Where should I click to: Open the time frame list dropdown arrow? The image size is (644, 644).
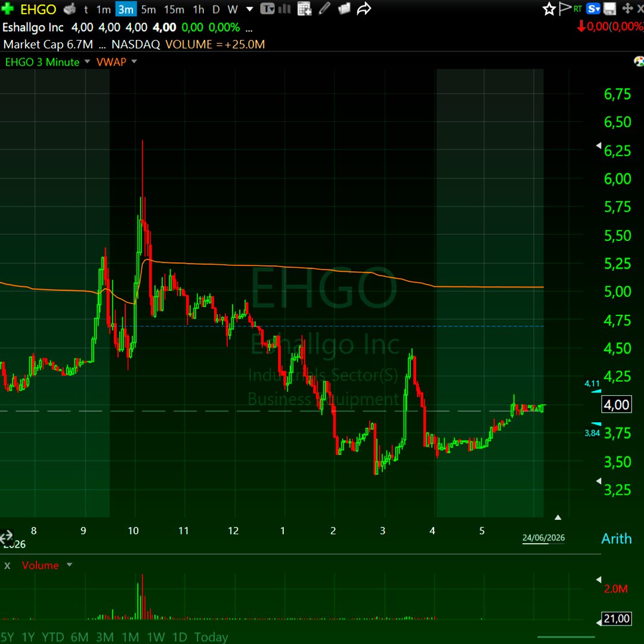click(x=249, y=9)
